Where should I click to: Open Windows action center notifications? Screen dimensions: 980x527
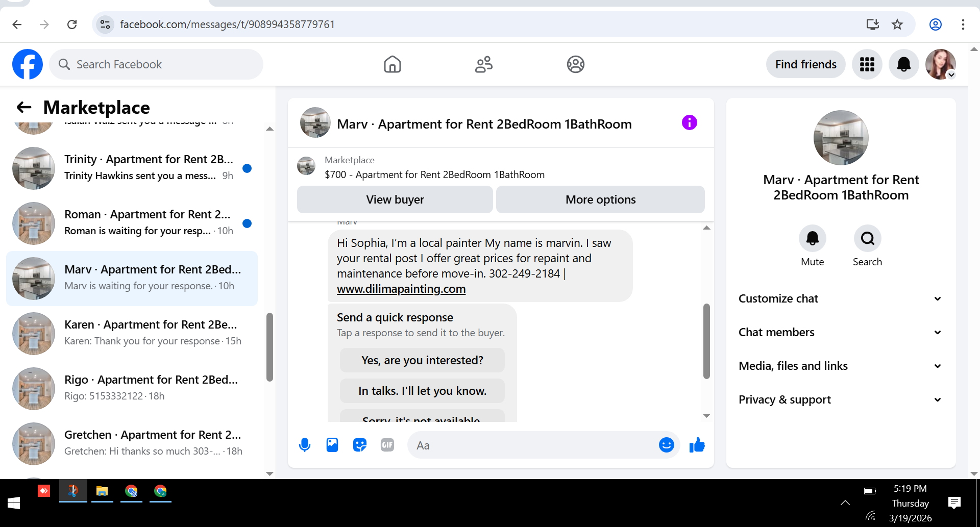pyautogui.click(x=954, y=503)
